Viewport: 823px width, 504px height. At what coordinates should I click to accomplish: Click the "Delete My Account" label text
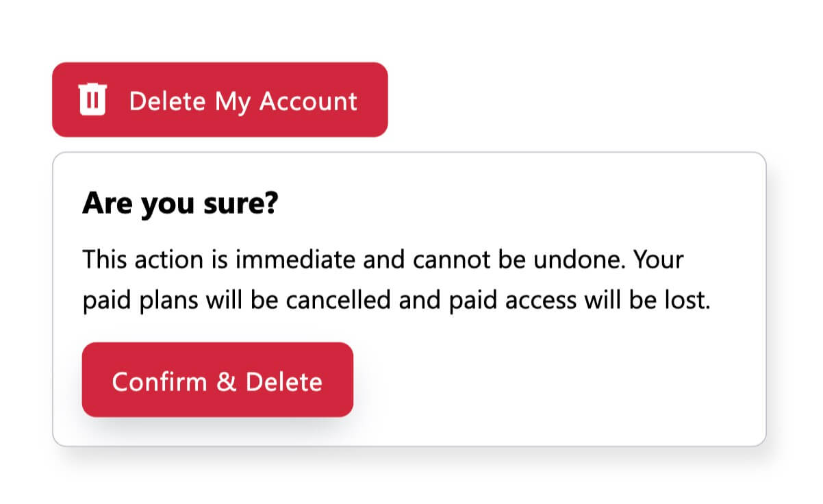[x=243, y=101]
